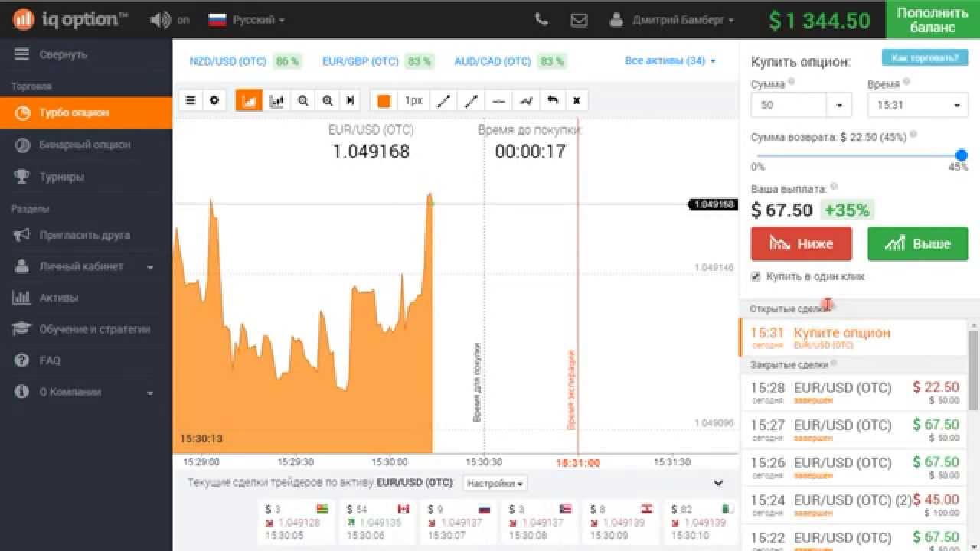Click the 15:31 Купите опцион open deal
980x551 pixels.
pos(854,337)
